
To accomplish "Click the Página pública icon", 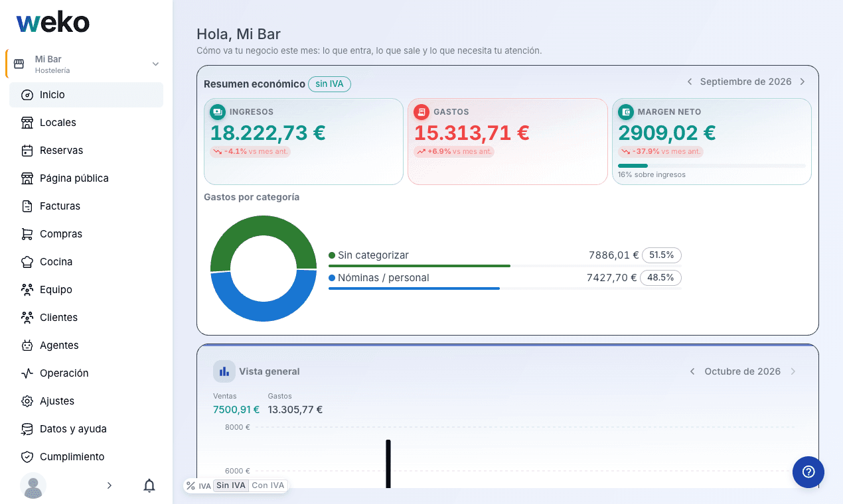I will 27,178.
